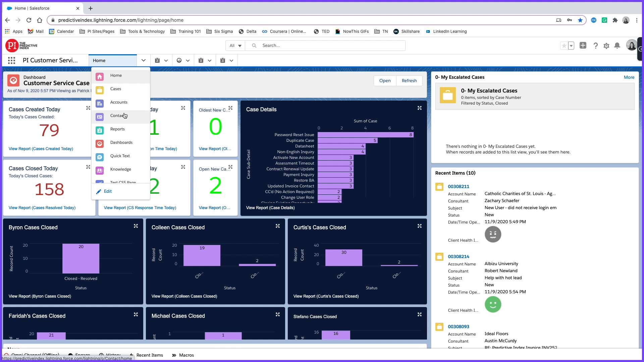Go back with the browser back arrow
Image resolution: width=644 pixels, height=362 pixels.
tap(7, 20)
